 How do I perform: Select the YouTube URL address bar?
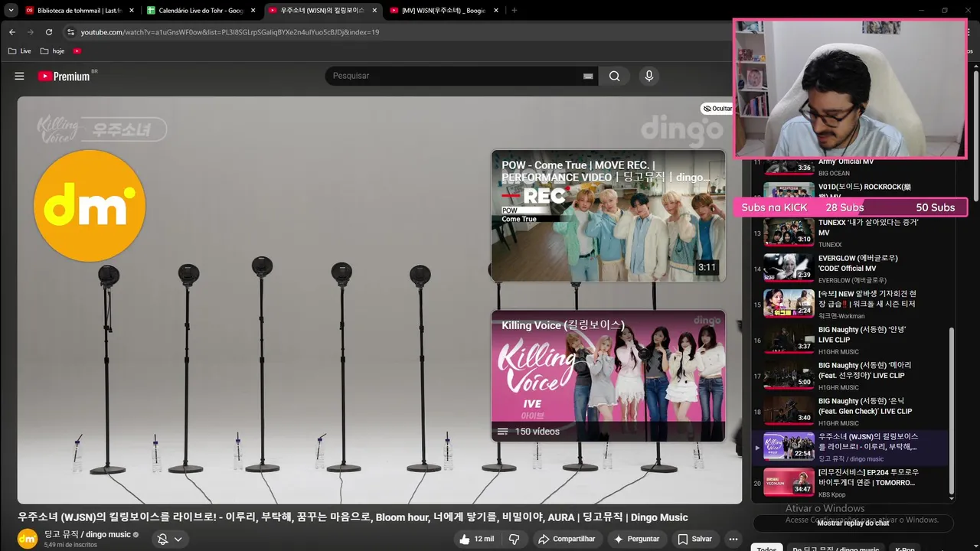(230, 32)
